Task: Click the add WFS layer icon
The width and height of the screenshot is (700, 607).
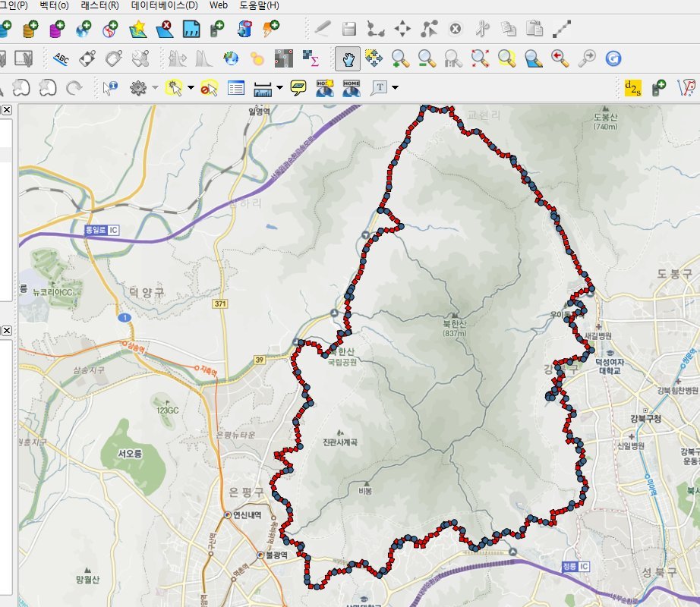Action: click(110, 29)
